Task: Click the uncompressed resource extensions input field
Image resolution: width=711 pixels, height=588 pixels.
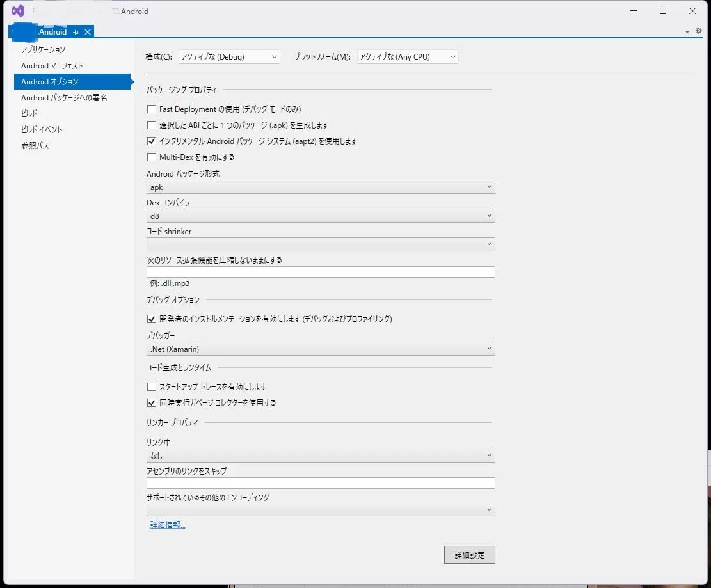Action: click(321, 272)
